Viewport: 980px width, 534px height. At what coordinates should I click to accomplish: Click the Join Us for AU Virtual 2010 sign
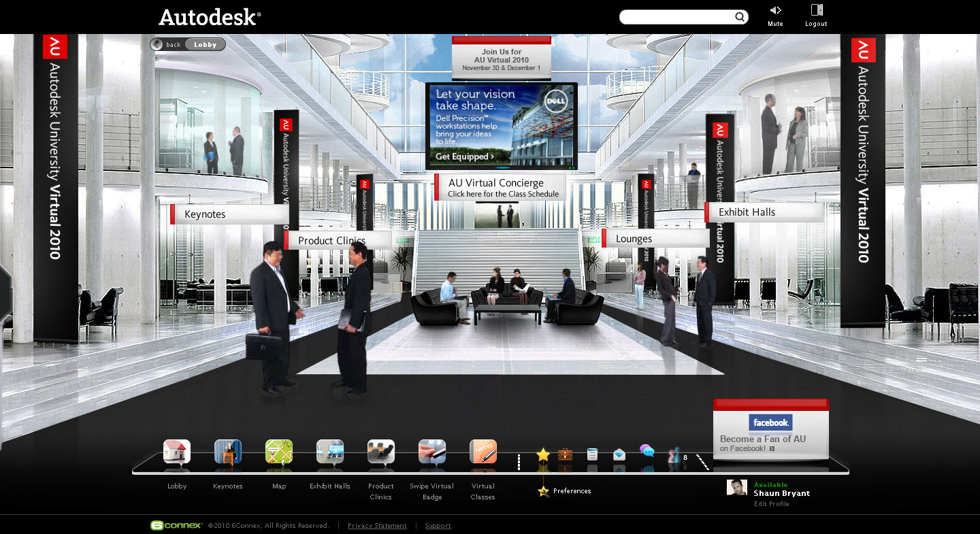coord(502,60)
